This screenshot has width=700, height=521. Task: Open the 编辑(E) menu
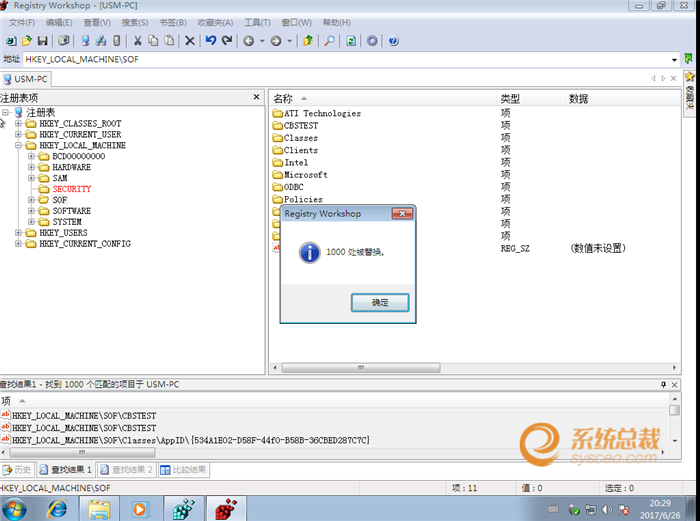[x=59, y=22]
